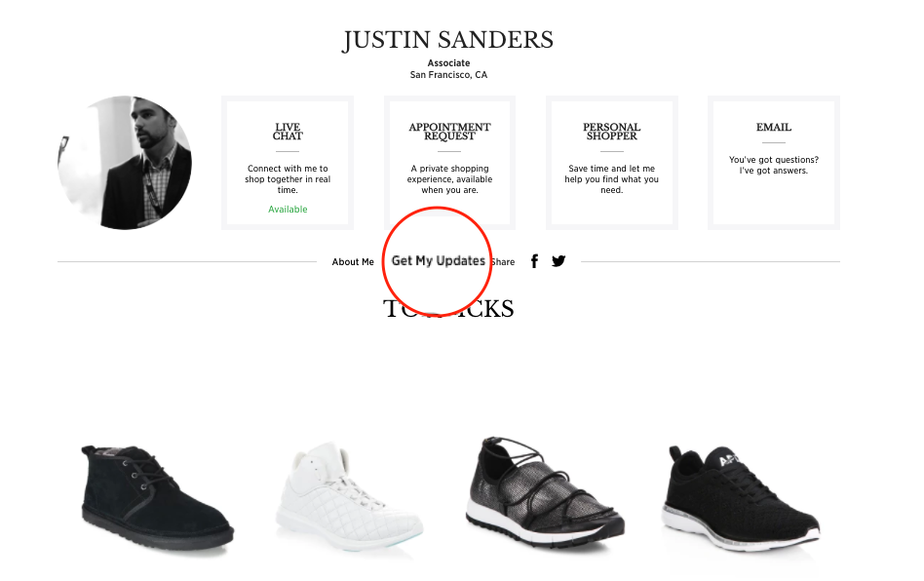Click the About Me link
Viewport: 924px width, 581px height.
coord(353,261)
